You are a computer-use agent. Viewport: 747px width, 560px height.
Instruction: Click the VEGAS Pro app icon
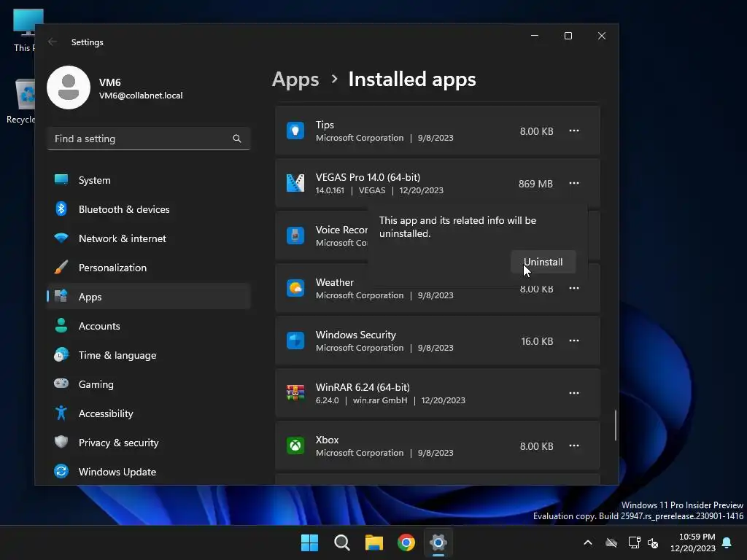coord(295,183)
